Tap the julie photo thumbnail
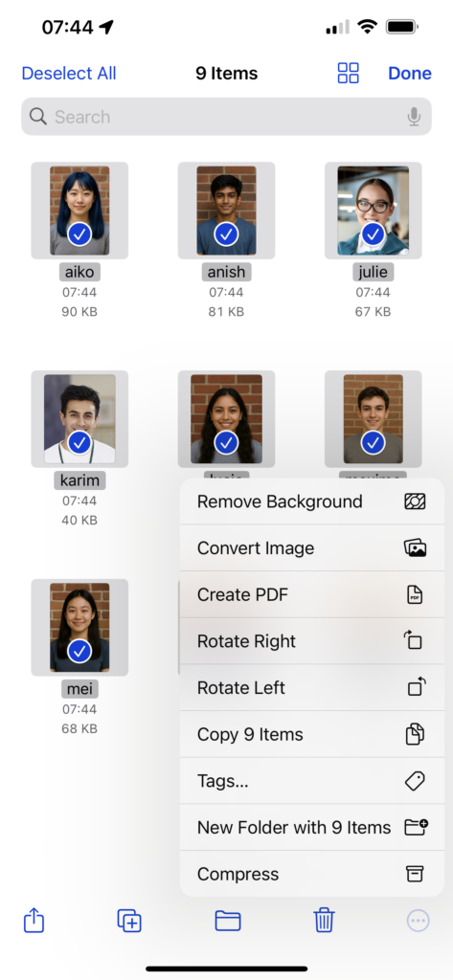This screenshot has width=453, height=980. point(374,211)
